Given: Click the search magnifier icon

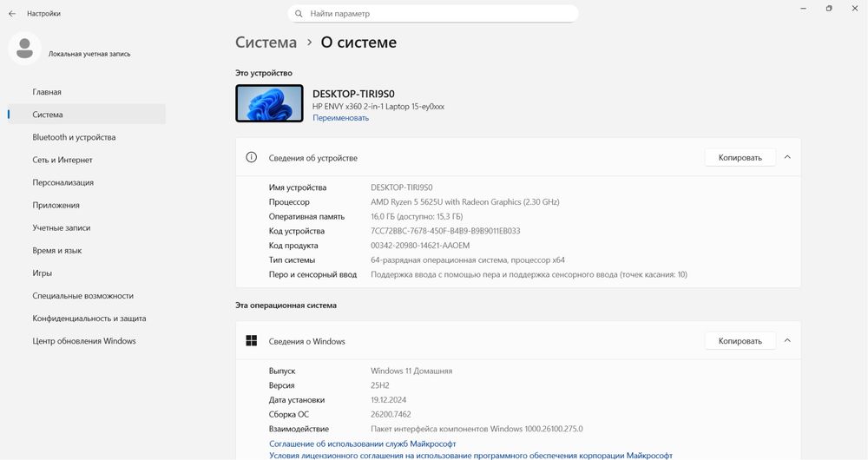Looking at the screenshot, I should pyautogui.click(x=299, y=14).
